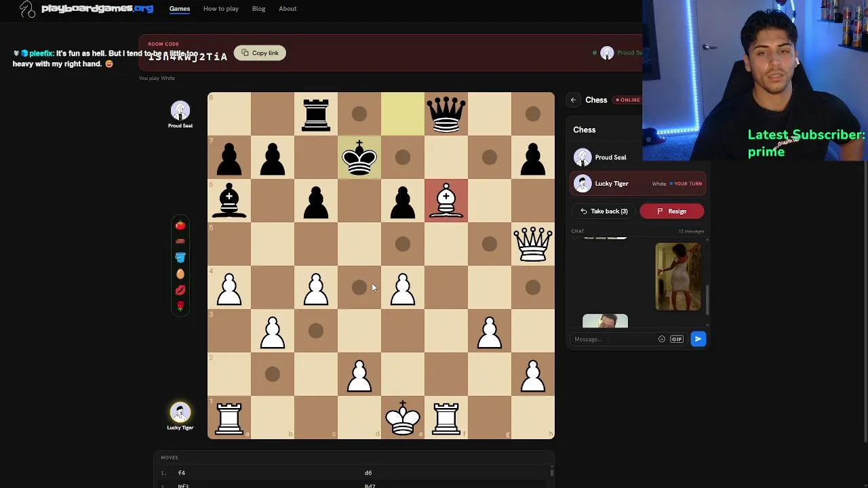Click the ONLINE status badge

click(628, 100)
